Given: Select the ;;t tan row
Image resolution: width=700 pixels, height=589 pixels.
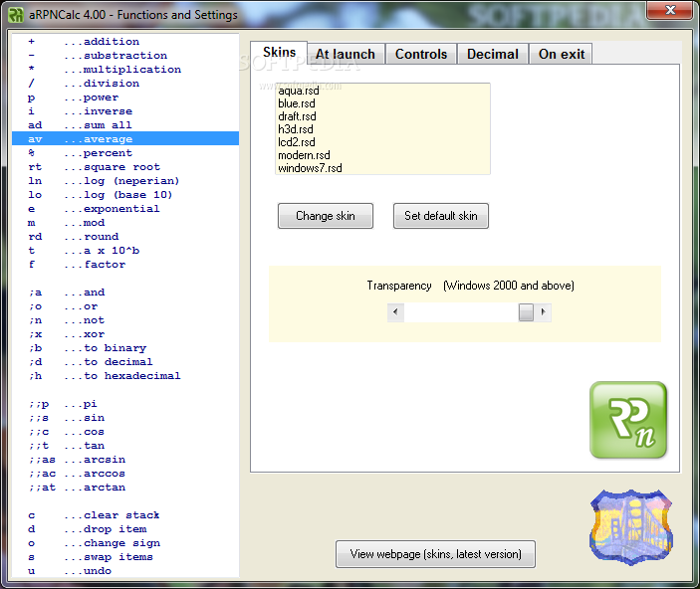Looking at the screenshot, I should 125,446.
